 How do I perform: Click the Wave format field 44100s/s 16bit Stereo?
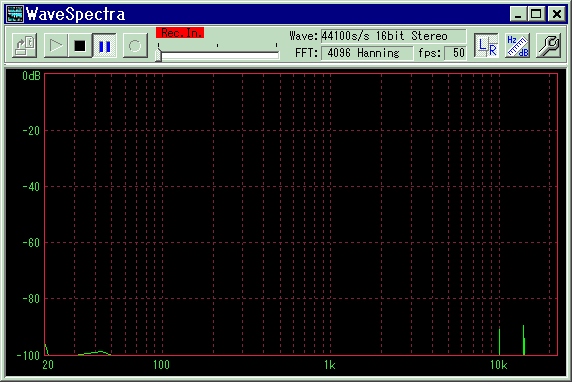pyautogui.click(x=394, y=36)
